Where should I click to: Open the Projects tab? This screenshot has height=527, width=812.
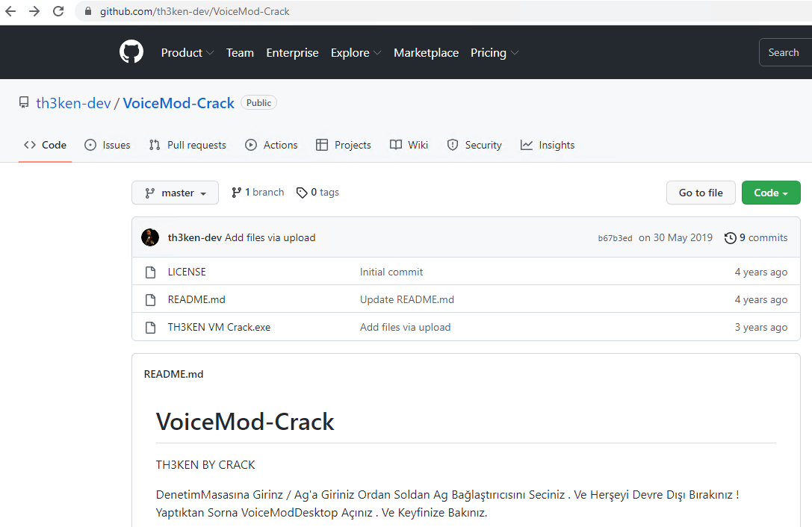tap(344, 145)
